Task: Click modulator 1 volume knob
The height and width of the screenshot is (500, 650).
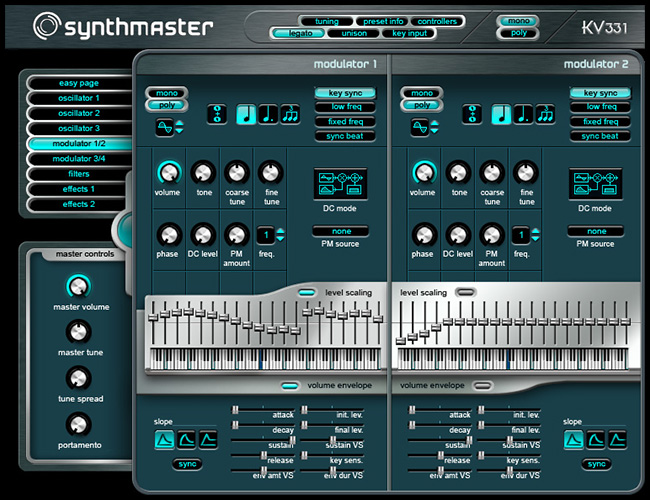Action: [x=169, y=172]
